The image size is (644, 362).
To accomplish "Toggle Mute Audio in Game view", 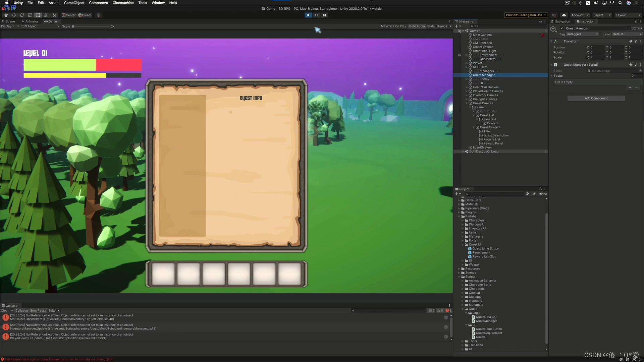I will (416, 26).
